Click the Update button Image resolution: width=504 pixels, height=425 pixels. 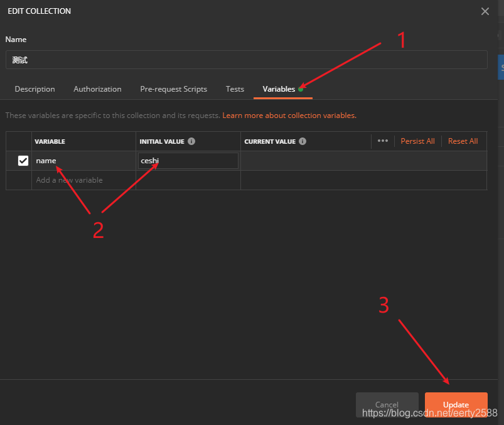[456, 405]
